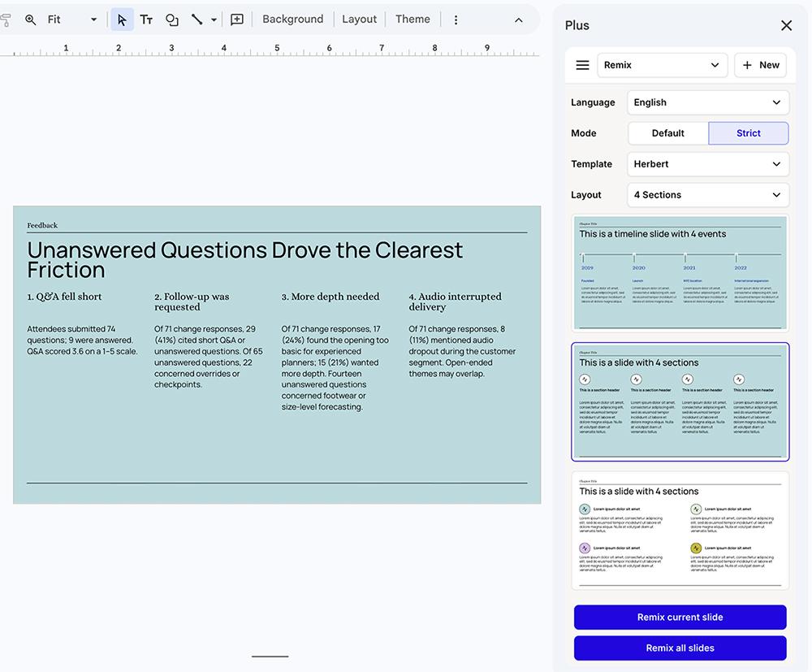
Task: Select the white 4 sections grid thumbnail
Action: [x=680, y=531]
